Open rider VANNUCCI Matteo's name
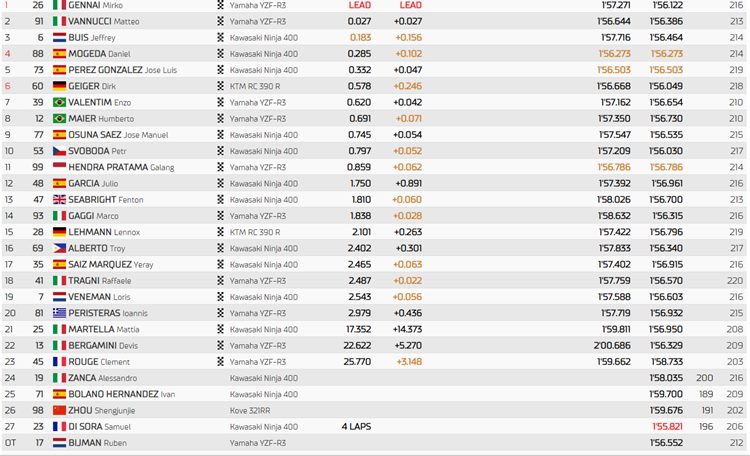The height and width of the screenshot is (456, 750). click(104, 22)
